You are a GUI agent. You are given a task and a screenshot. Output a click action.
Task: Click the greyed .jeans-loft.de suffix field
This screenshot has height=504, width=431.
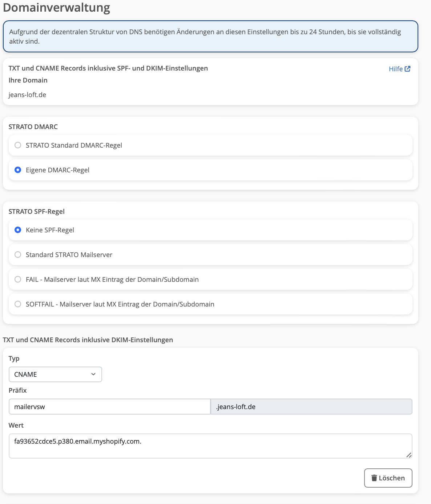click(311, 407)
